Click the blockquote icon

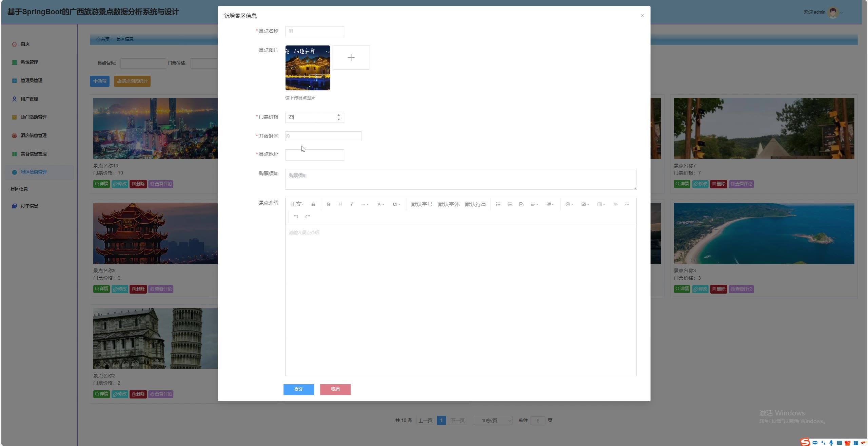(313, 204)
